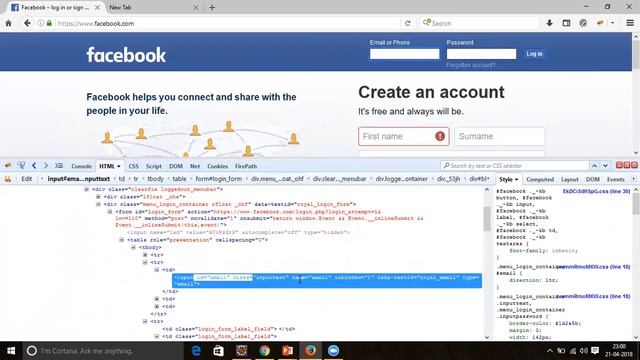The image size is (640, 360).
Task: Click the browser Back arrow
Action: [27, 23]
